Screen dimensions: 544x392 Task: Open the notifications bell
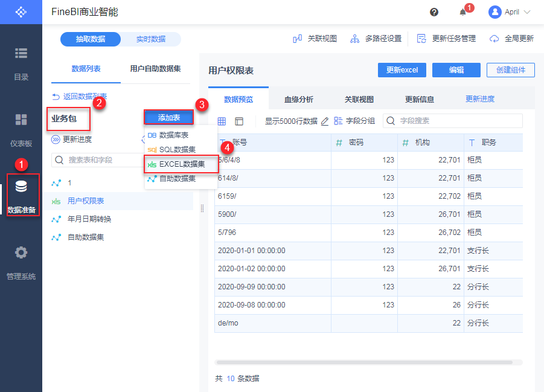point(463,12)
